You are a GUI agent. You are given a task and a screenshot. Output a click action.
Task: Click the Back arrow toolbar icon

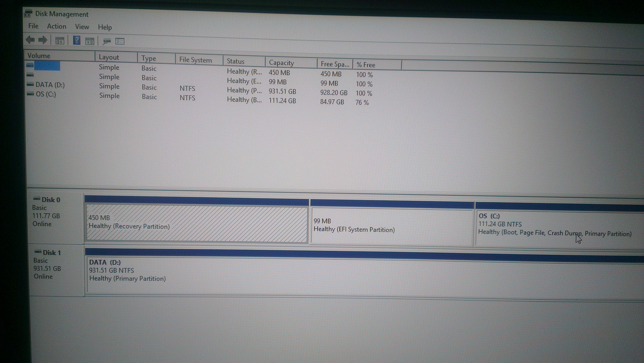pyautogui.click(x=30, y=39)
